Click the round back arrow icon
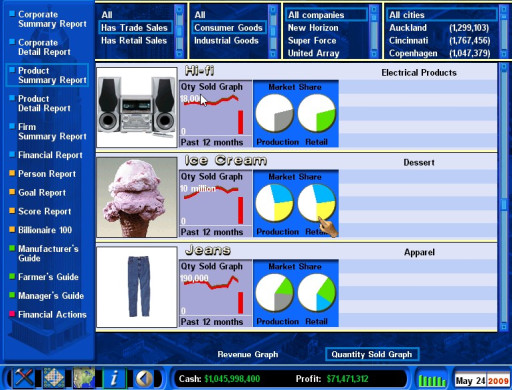Image resolution: width=512 pixels, height=390 pixels. point(144,379)
